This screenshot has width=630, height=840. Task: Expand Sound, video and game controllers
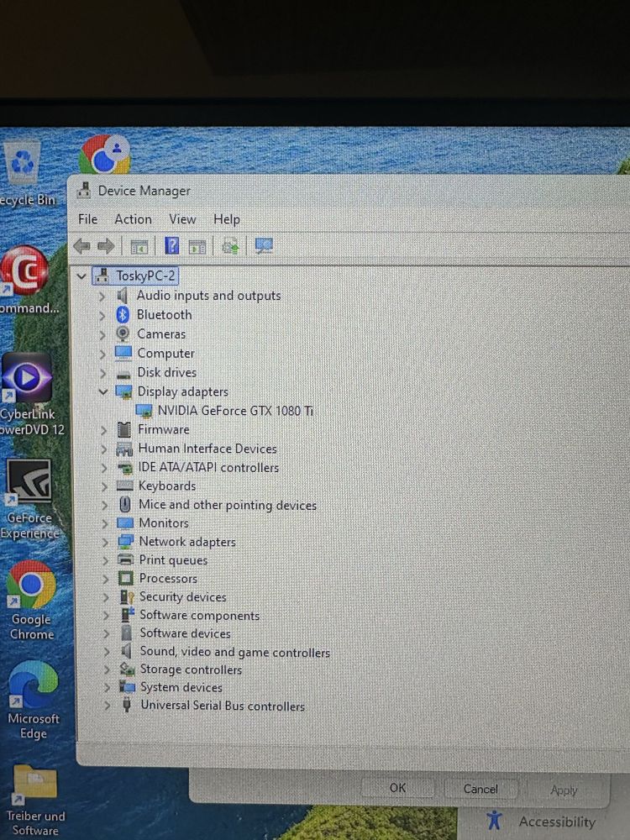tap(107, 652)
